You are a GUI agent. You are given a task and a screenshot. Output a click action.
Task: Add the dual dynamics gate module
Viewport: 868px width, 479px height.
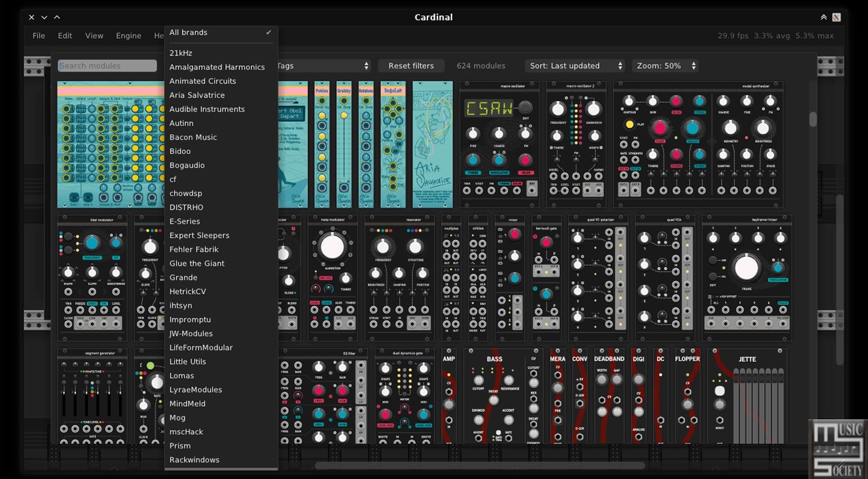[x=405, y=396]
